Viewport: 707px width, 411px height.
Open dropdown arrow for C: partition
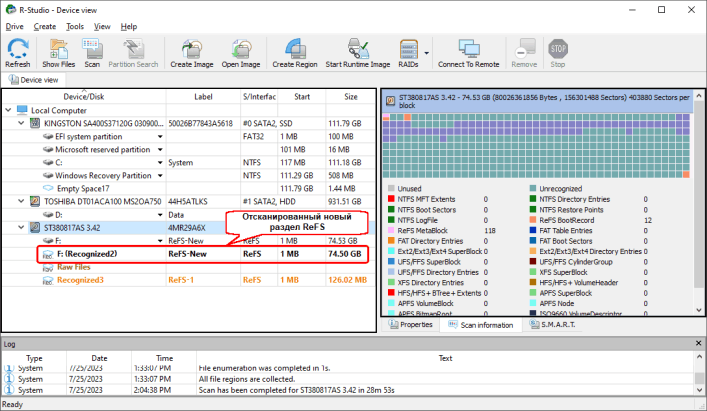tap(160, 163)
